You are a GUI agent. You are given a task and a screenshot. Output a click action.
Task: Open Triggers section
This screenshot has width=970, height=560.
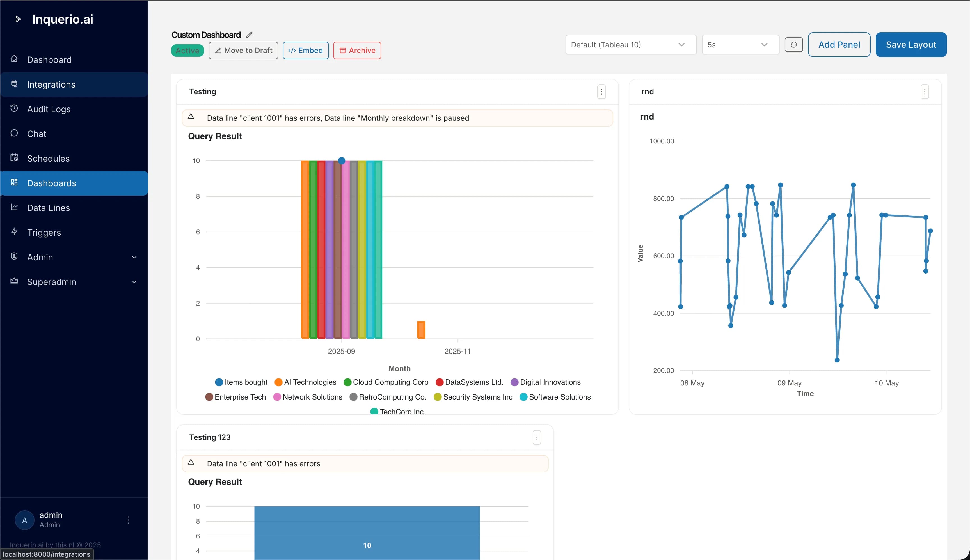[x=74, y=233]
